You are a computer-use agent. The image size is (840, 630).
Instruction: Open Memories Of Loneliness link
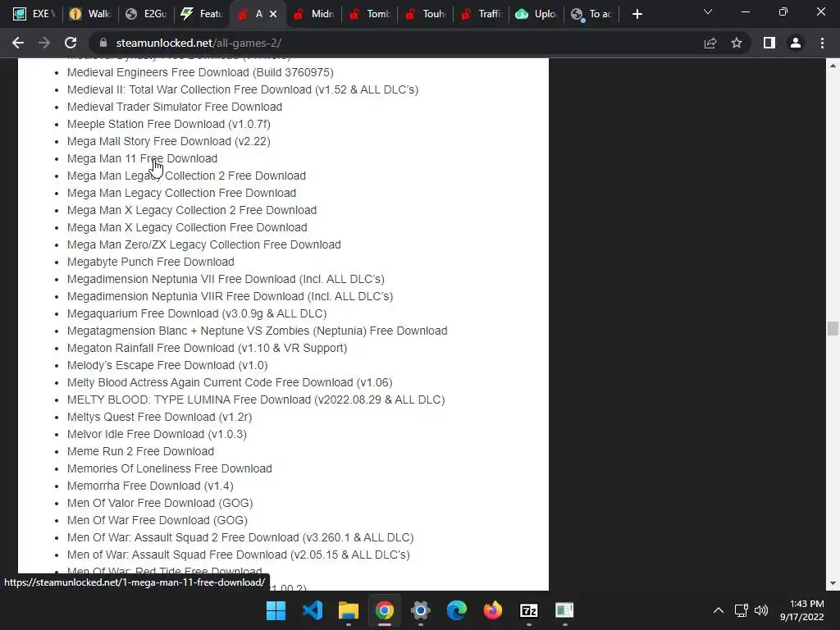tap(169, 468)
